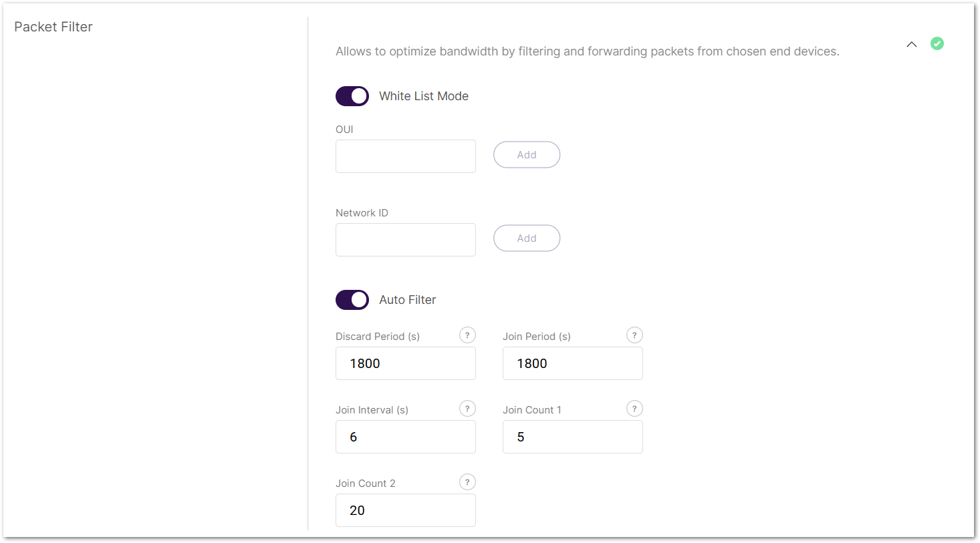Select the Discard Period value field
The image size is (980, 543).
pos(406,363)
